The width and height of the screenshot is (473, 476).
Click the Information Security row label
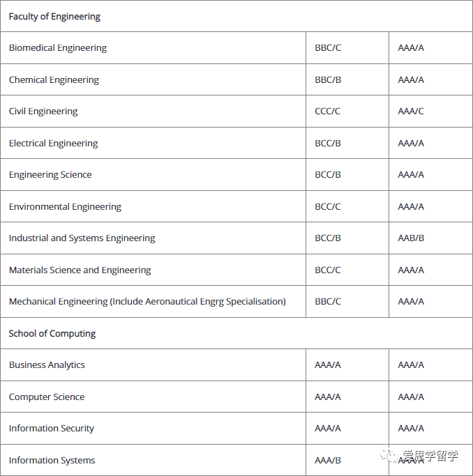point(52,429)
